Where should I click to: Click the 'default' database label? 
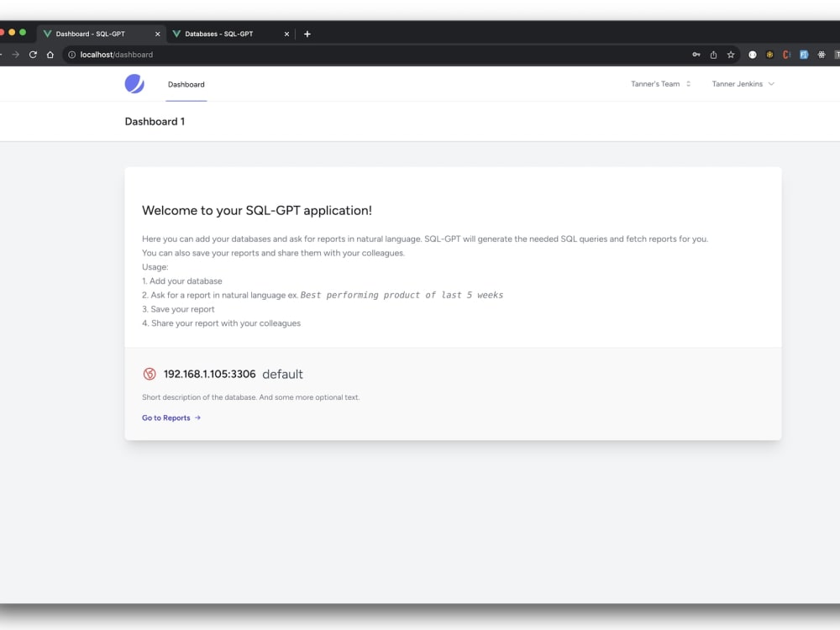coord(282,374)
